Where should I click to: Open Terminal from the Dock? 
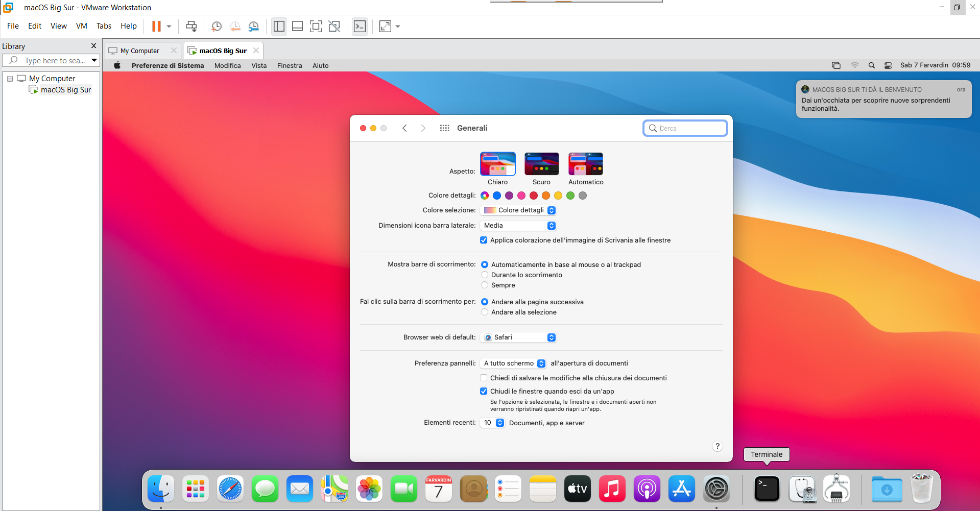[767, 489]
